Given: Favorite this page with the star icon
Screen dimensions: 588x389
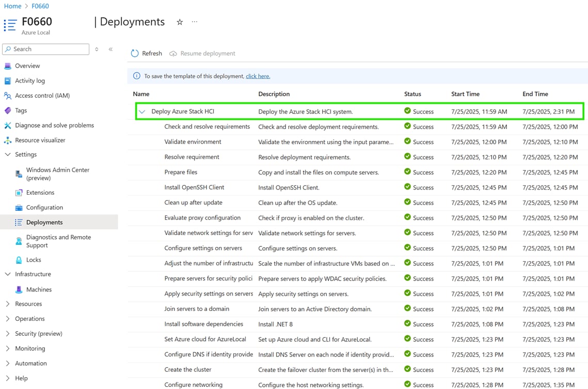Looking at the screenshot, I should pyautogui.click(x=180, y=22).
